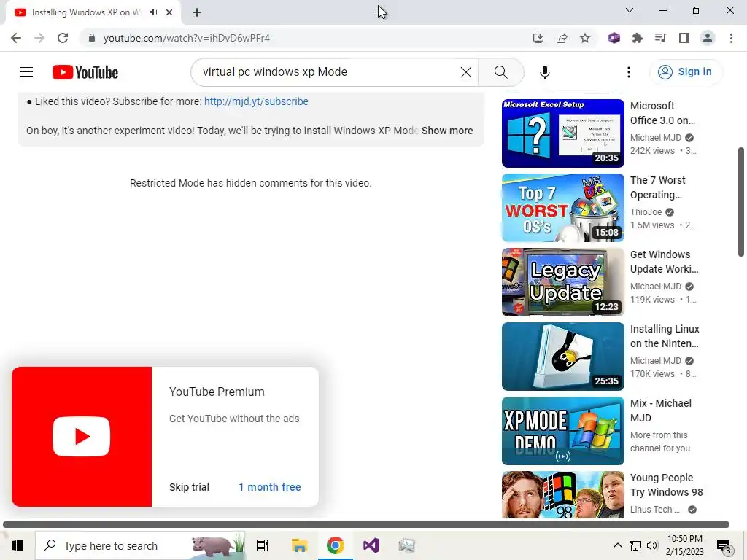Screen dimensions: 747x560
Task: Expand the tab search chevron
Action: (630, 10)
